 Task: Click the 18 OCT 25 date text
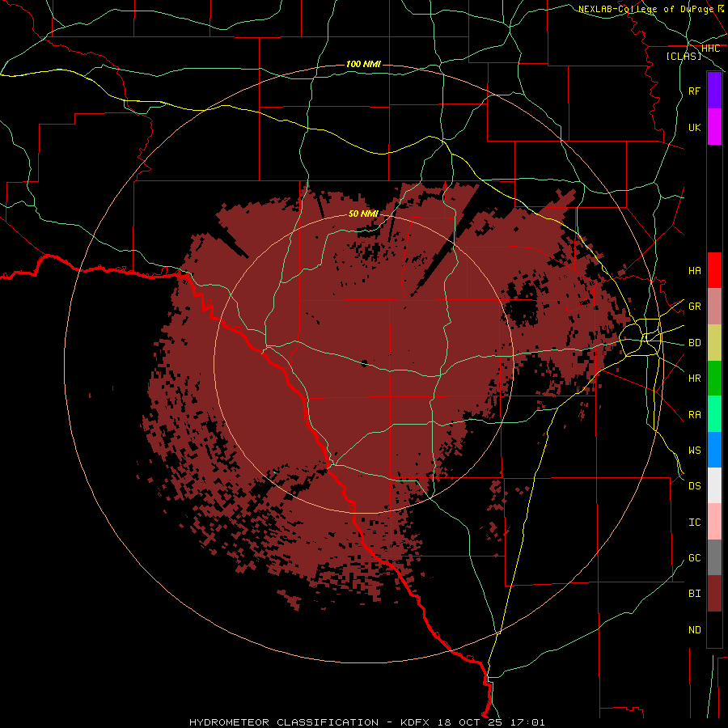pos(470,722)
